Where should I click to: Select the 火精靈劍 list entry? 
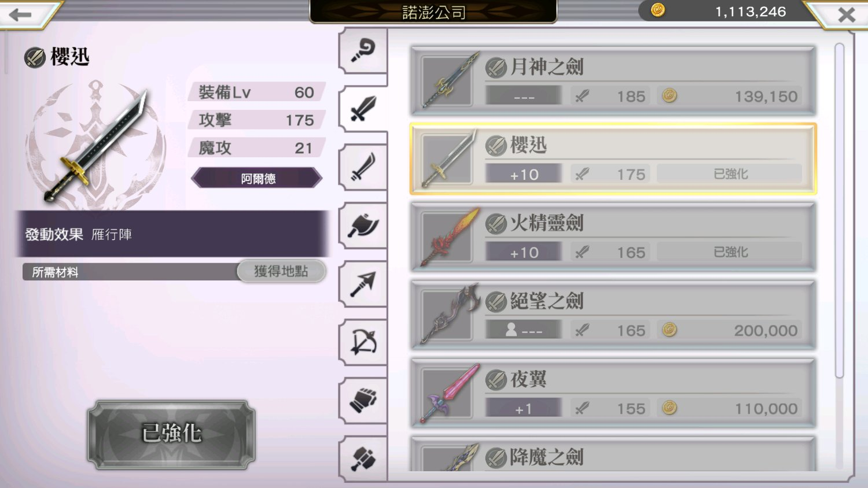click(613, 237)
